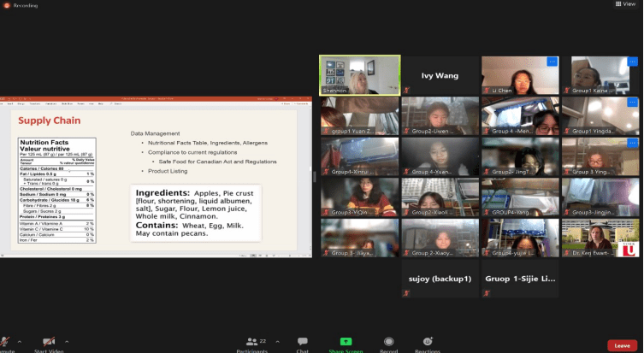Click the red Leave button

(621, 345)
